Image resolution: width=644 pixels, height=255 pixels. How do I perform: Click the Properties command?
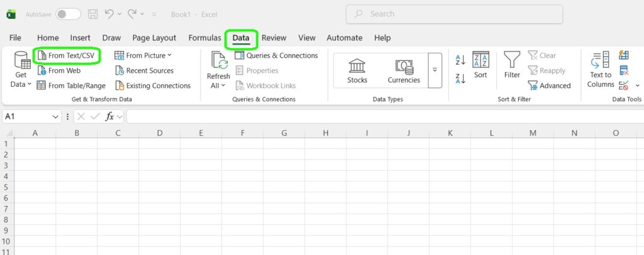pyautogui.click(x=257, y=70)
